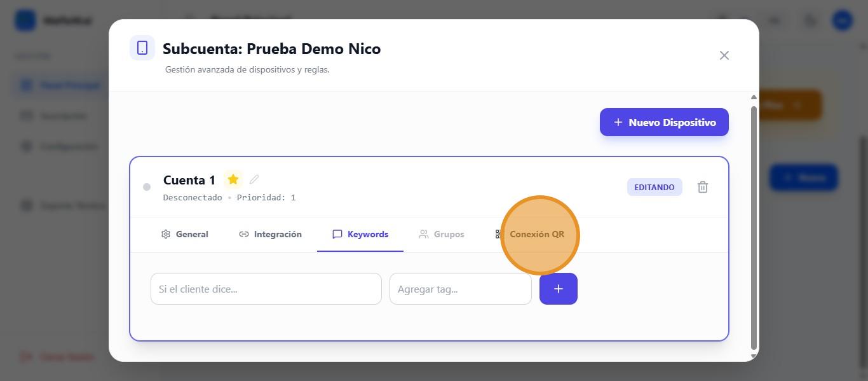Switch to the Integración tab
This screenshot has height=381, width=868.
270,234
